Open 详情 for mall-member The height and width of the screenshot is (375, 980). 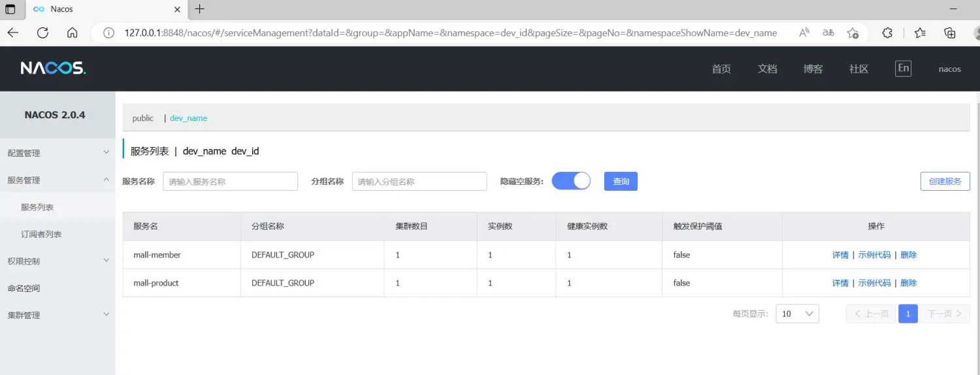(x=840, y=255)
